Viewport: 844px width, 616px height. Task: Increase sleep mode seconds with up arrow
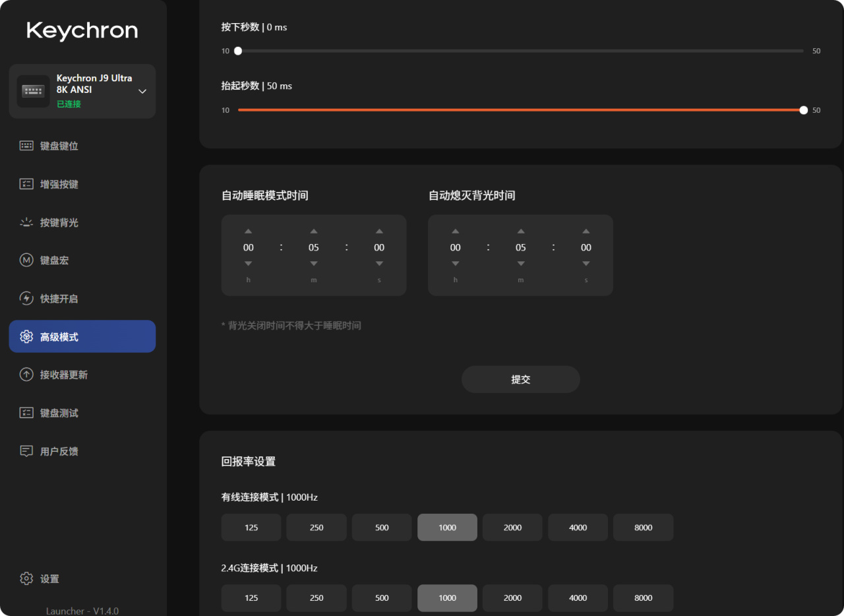[x=379, y=231]
